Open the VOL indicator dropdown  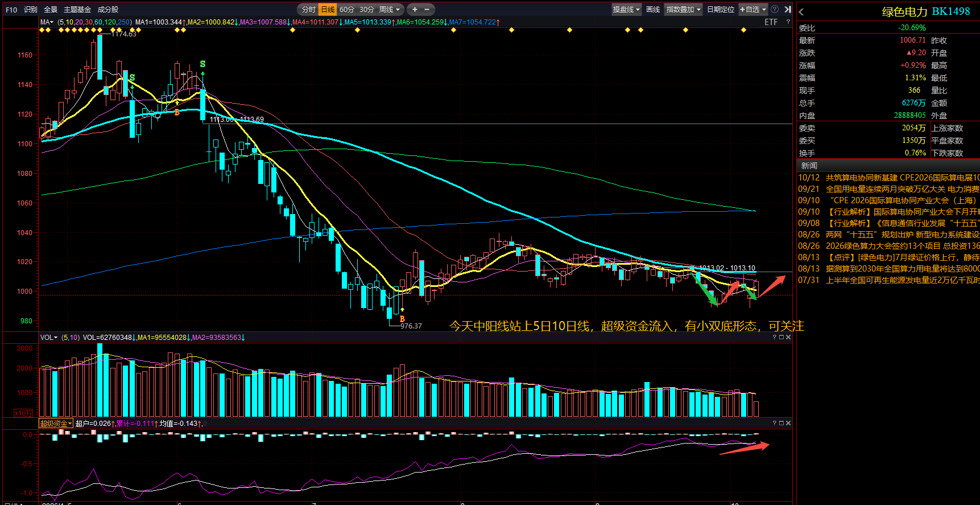(49, 338)
